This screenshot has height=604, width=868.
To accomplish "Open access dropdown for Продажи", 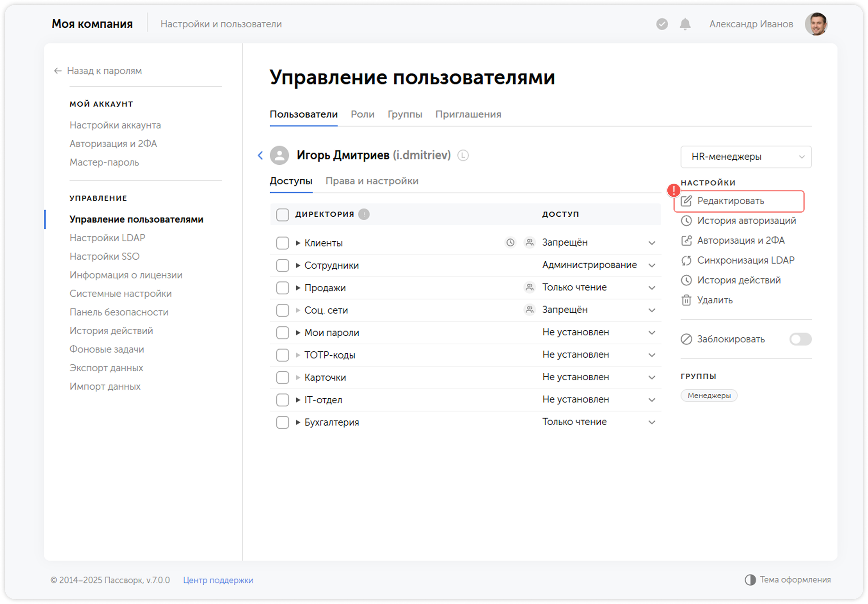I will click(652, 288).
